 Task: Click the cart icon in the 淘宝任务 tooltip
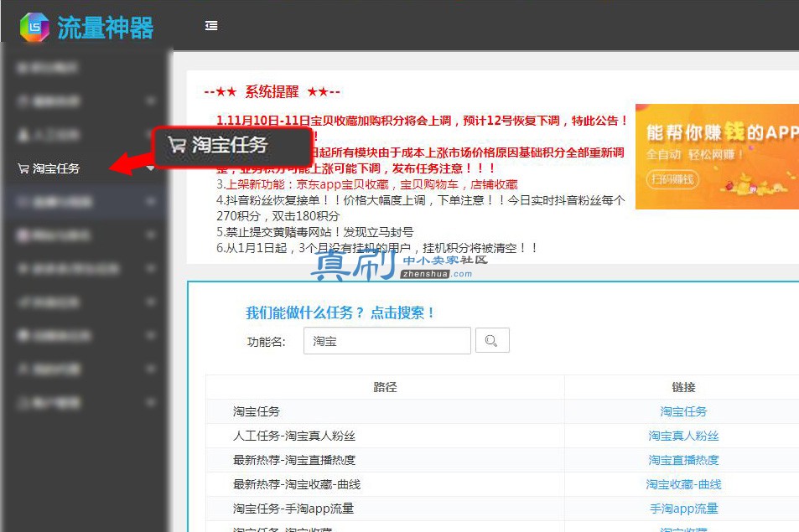(178, 145)
